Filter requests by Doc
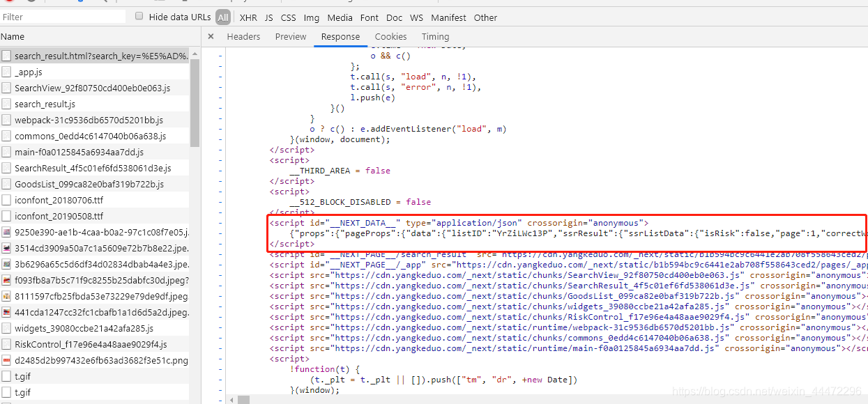The height and width of the screenshot is (404, 868). [394, 17]
